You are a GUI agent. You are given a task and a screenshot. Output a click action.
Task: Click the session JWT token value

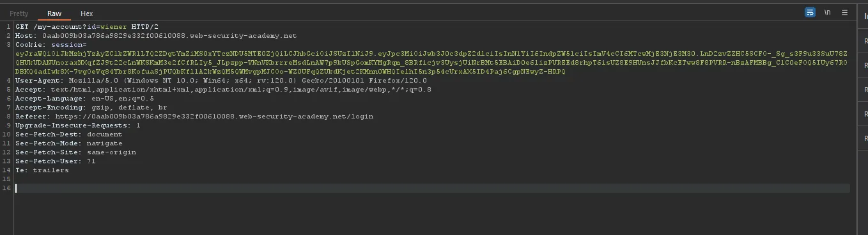pyautogui.click(x=431, y=63)
